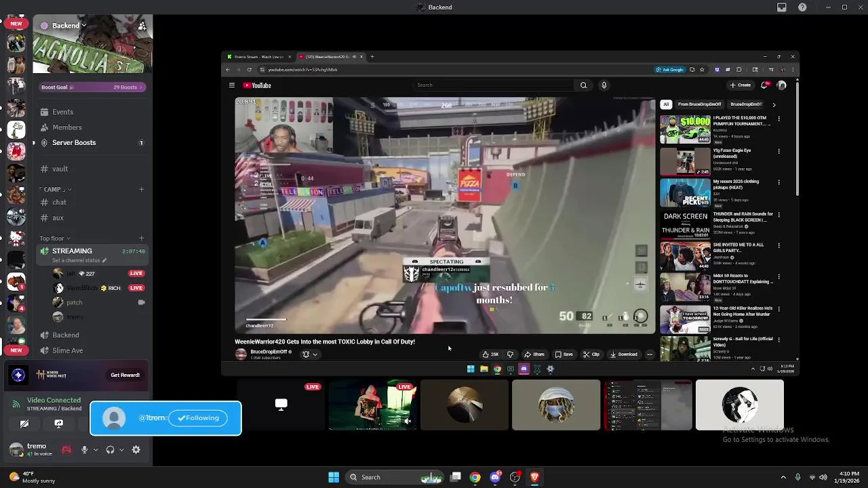The width and height of the screenshot is (868, 488).
Task: Click the Ask Google button in address bar
Action: 670,69
